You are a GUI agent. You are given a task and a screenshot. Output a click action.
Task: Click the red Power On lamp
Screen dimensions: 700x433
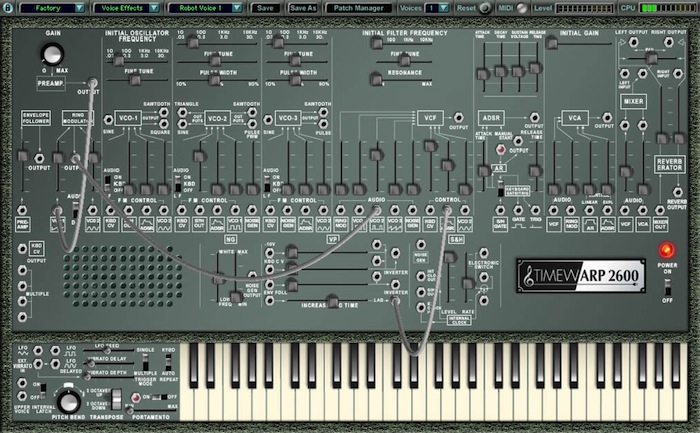pos(667,250)
